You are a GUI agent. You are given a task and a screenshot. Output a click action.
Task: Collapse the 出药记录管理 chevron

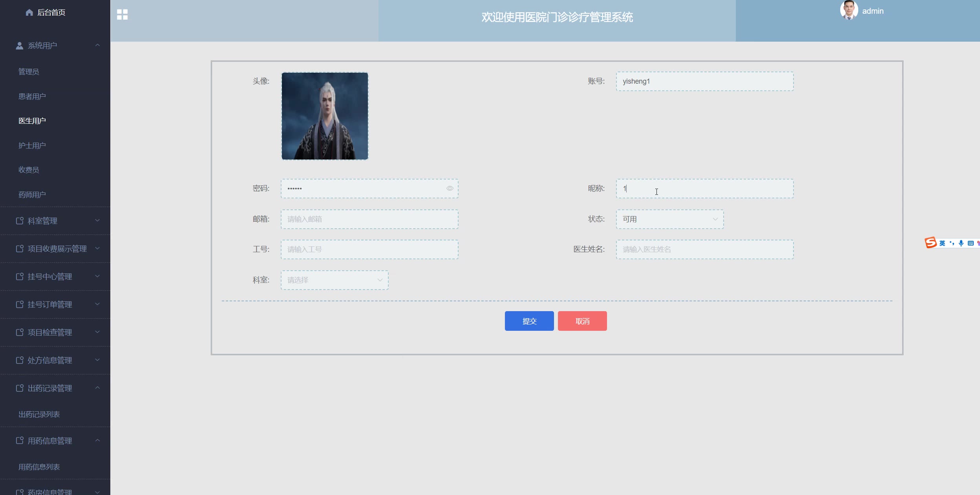(97, 388)
